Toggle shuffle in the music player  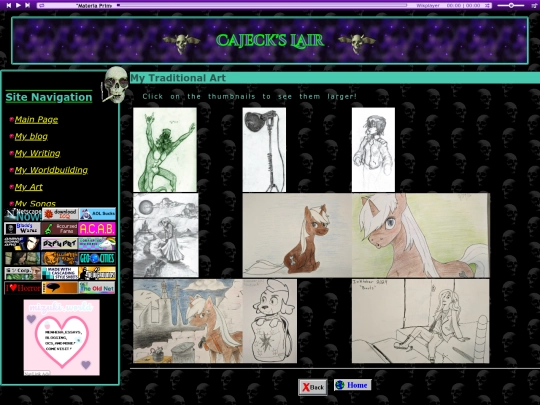point(487,6)
